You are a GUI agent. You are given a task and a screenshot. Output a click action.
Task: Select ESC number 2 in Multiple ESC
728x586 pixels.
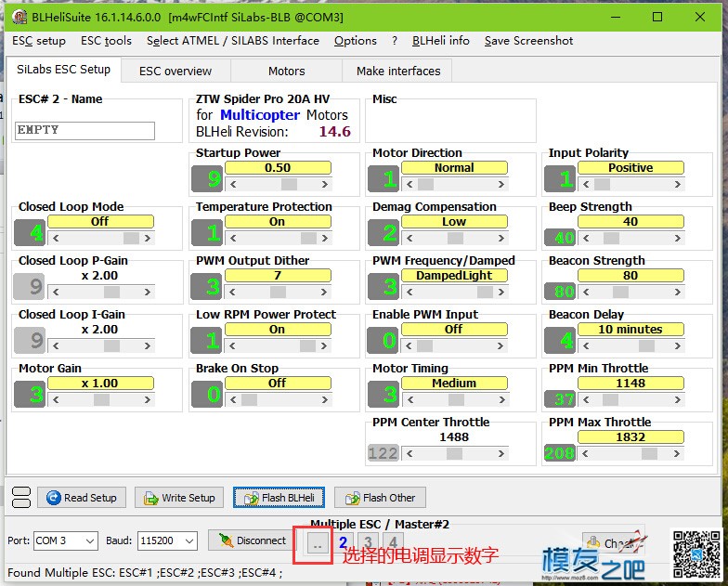tap(344, 542)
